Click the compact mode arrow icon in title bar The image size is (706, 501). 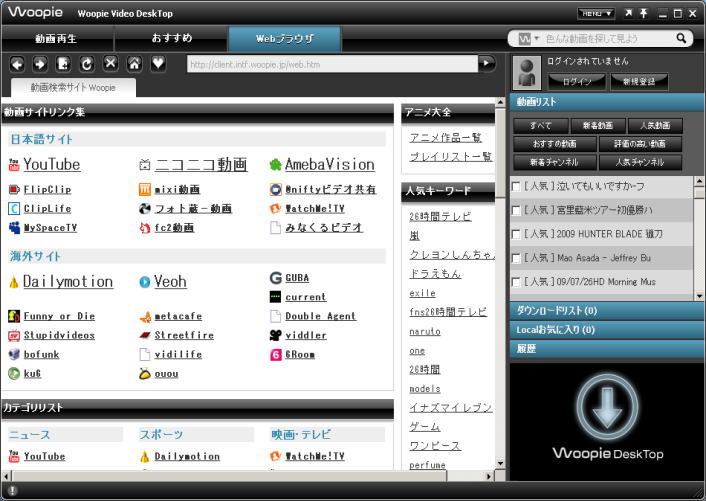point(628,14)
